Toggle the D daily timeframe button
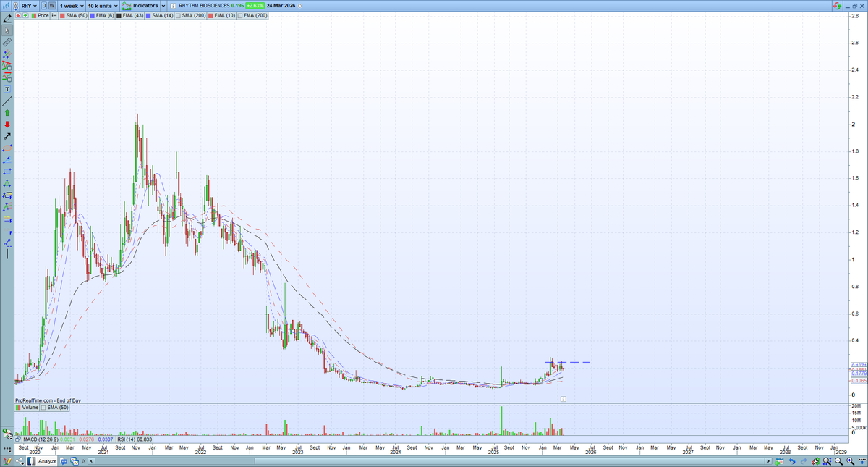 click(44, 6)
